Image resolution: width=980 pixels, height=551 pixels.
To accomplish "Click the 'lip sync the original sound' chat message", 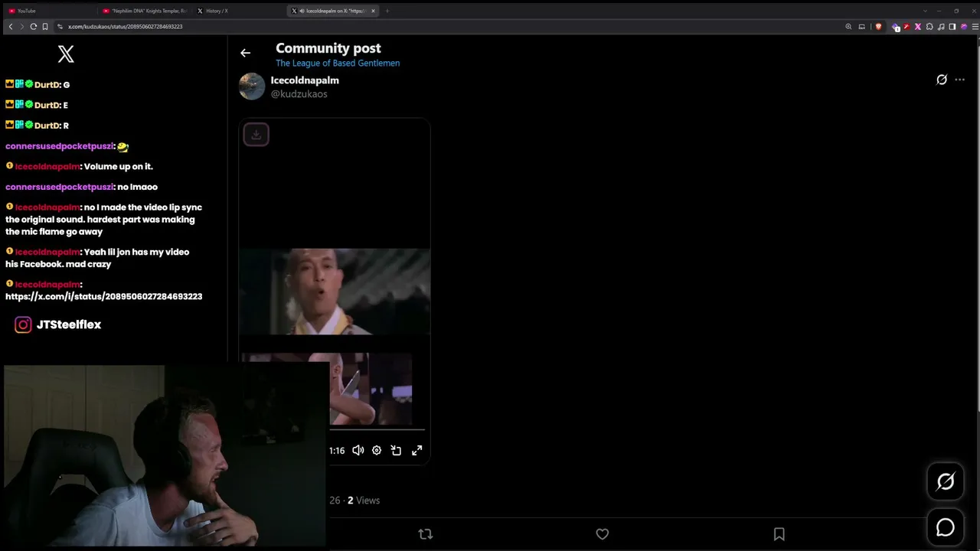I will click(x=104, y=220).
